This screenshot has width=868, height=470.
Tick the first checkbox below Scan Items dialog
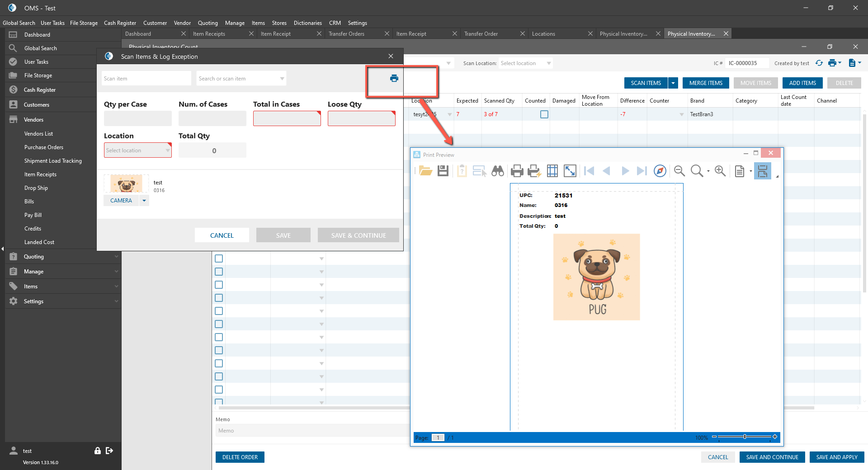click(219, 258)
